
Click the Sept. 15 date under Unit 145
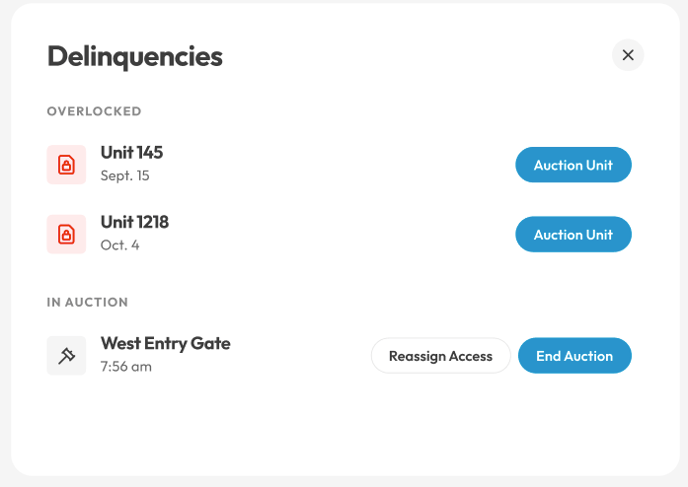pos(125,175)
